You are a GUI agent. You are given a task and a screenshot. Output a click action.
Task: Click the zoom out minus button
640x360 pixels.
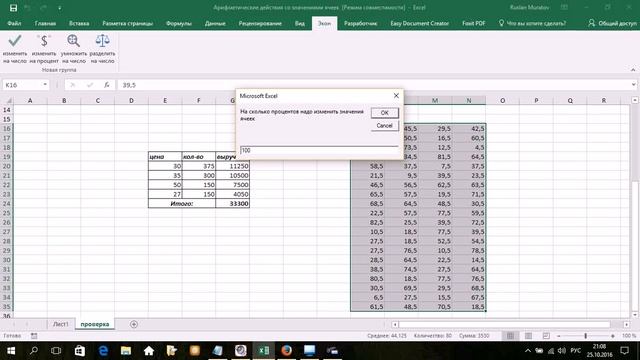click(x=558, y=336)
